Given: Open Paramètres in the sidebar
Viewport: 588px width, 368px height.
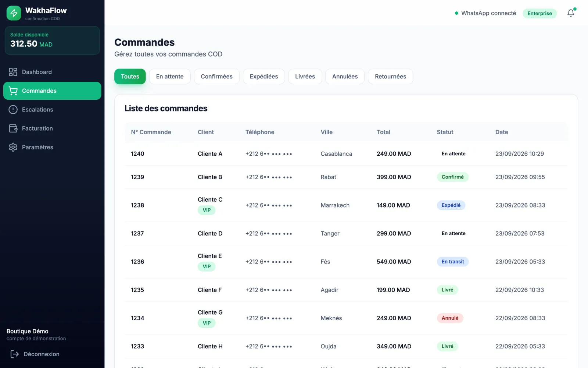Looking at the screenshot, I should (x=52, y=147).
